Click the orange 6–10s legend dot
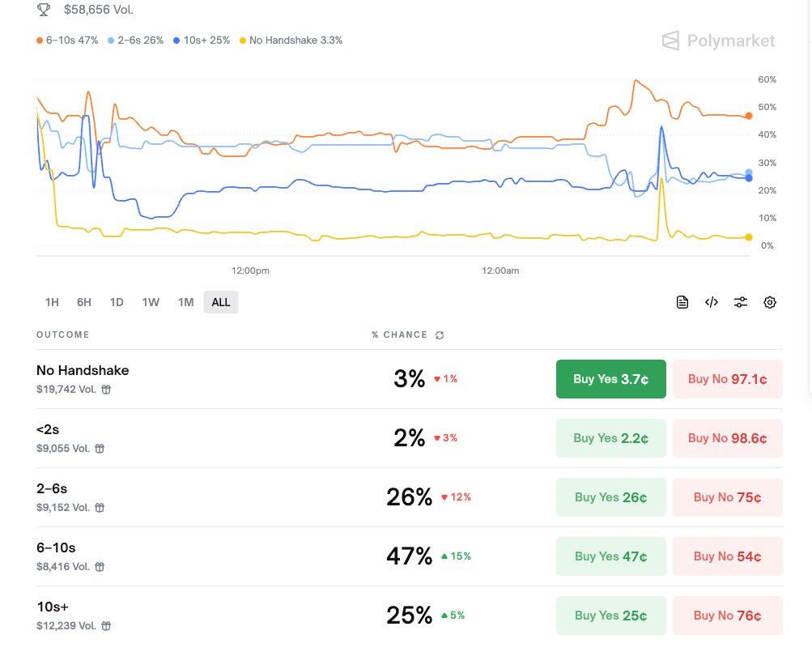The height and width of the screenshot is (652, 812). pyautogui.click(x=40, y=40)
